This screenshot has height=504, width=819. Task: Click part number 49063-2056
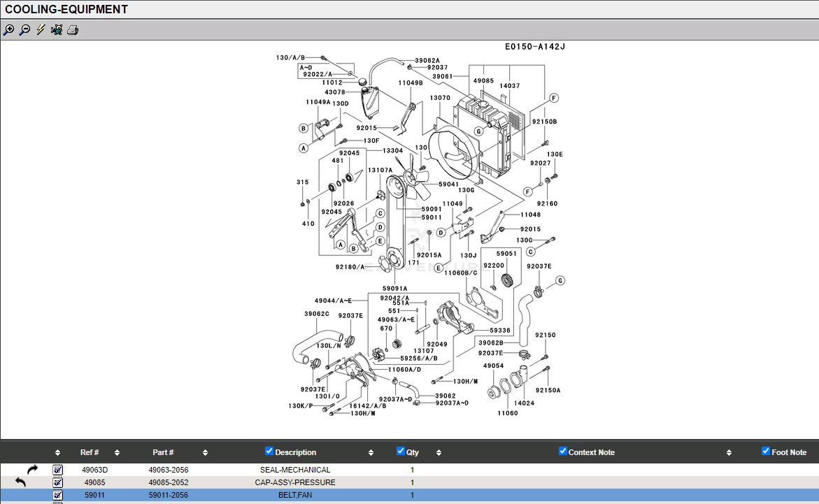tap(169, 470)
